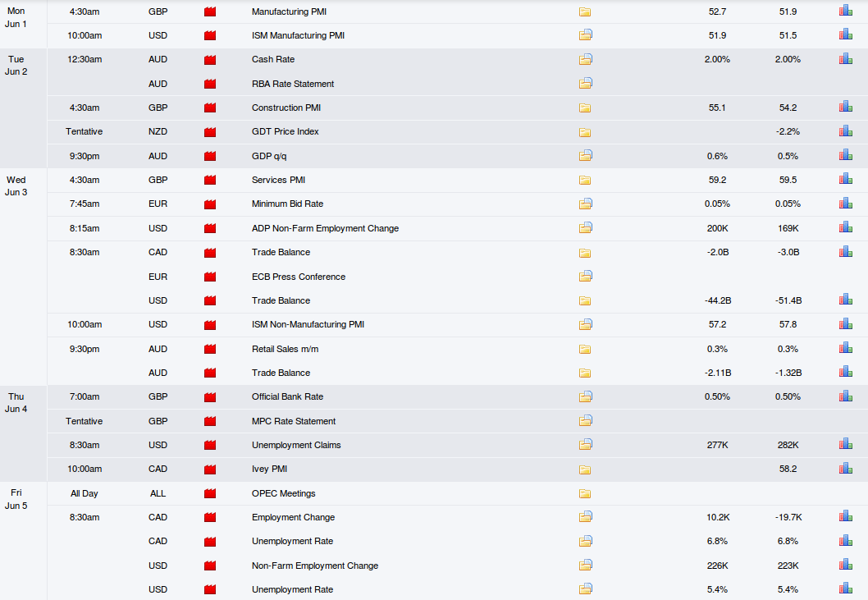Click red impact icon for Official Bank Rate
The height and width of the screenshot is (600, 868).
210,397
